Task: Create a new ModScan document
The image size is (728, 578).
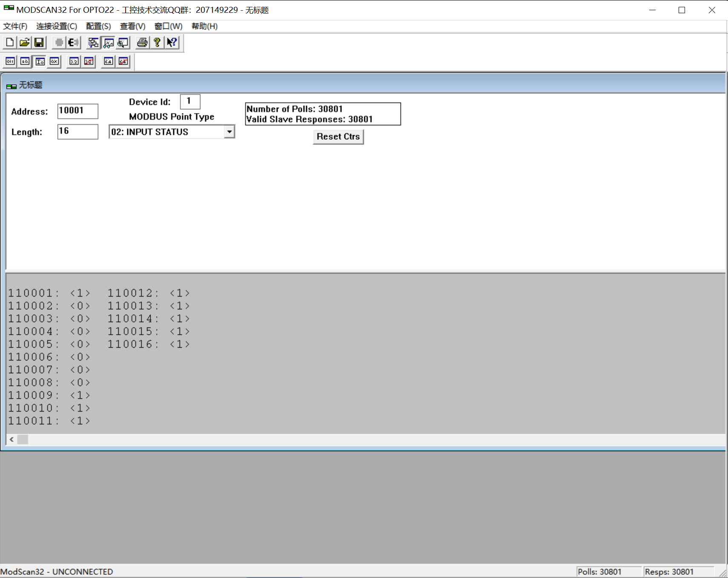Action: click(x=9, y=42)
